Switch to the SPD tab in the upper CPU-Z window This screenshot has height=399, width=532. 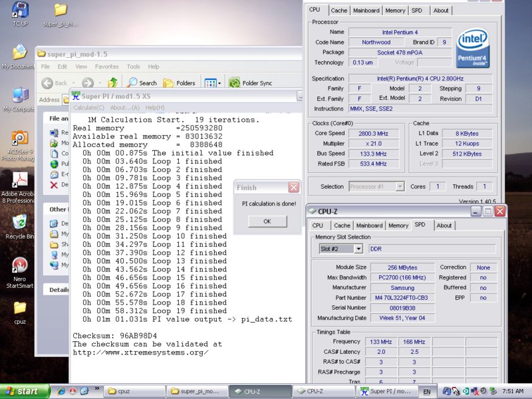pyautogui.click(x=417, y=11)
